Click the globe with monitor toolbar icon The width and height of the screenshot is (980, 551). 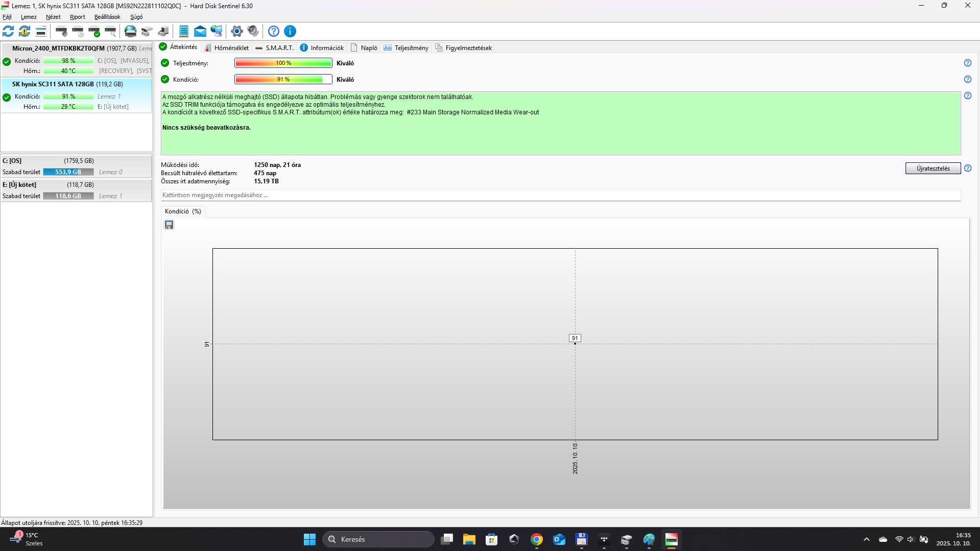(217, 31)
